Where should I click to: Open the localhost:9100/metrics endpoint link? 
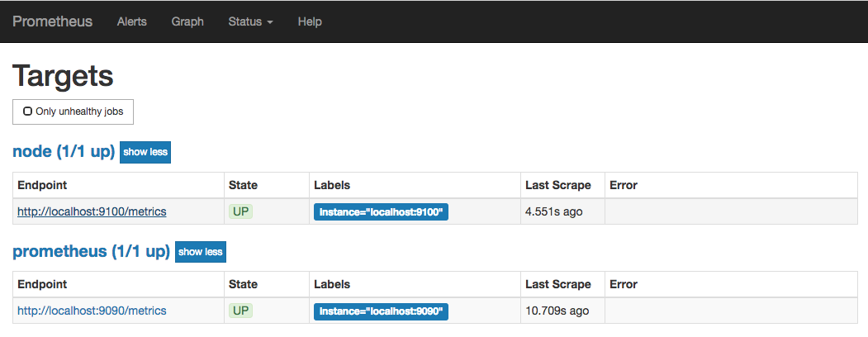point(92,211)
